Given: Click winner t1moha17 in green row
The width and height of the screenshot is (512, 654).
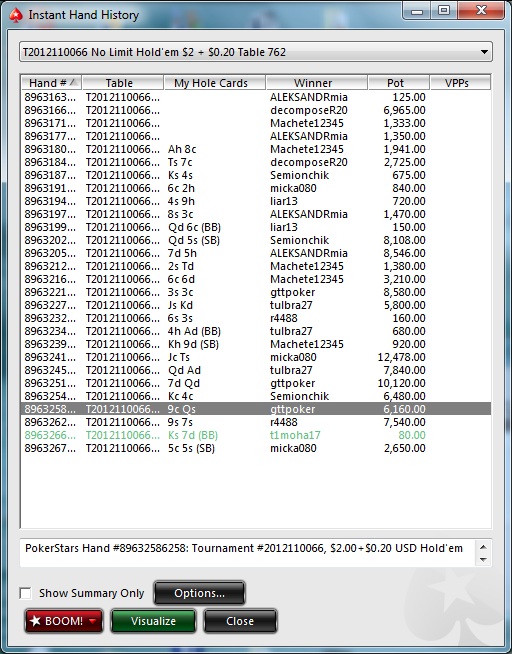Looking at the screenshot, I should coord(295,435).
